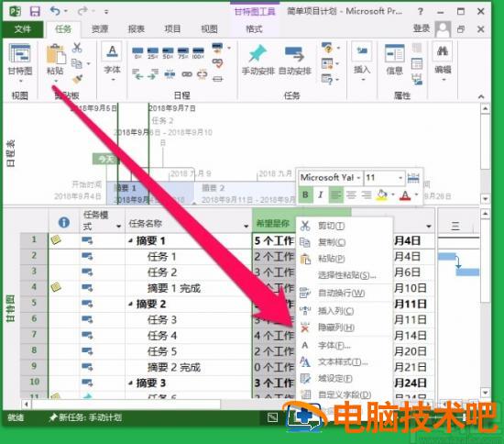Click the Details icon in the 属性 group
Screen dimensions: 504x444
[417, 63]
